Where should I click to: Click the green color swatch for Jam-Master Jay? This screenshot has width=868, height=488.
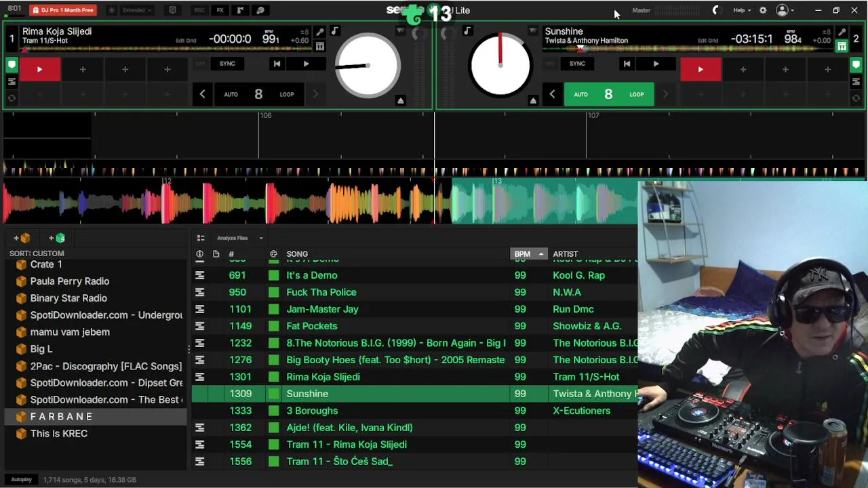(273, 309)
